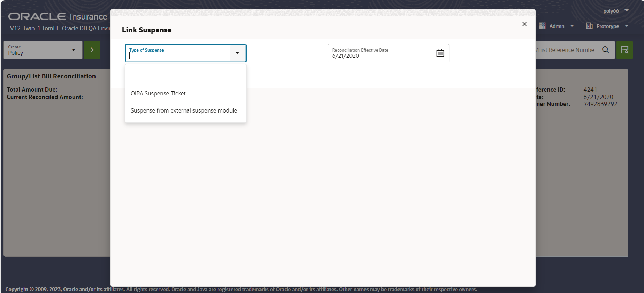Screen dimensions: 644x293
Task: Select OIPA Suspense Ticket option
Action: (x=185, y=93)
